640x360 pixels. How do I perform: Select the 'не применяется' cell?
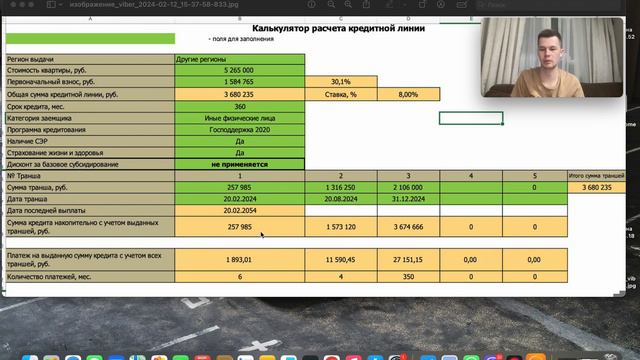240,164
